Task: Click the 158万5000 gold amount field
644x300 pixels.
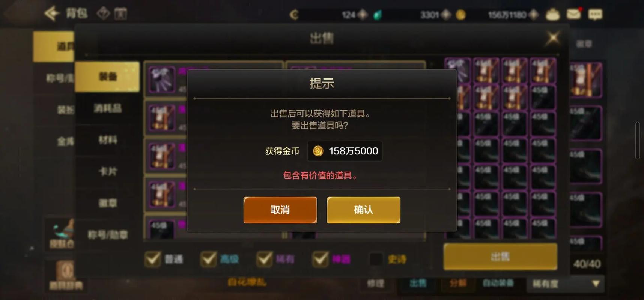Action: coord(345,151)
